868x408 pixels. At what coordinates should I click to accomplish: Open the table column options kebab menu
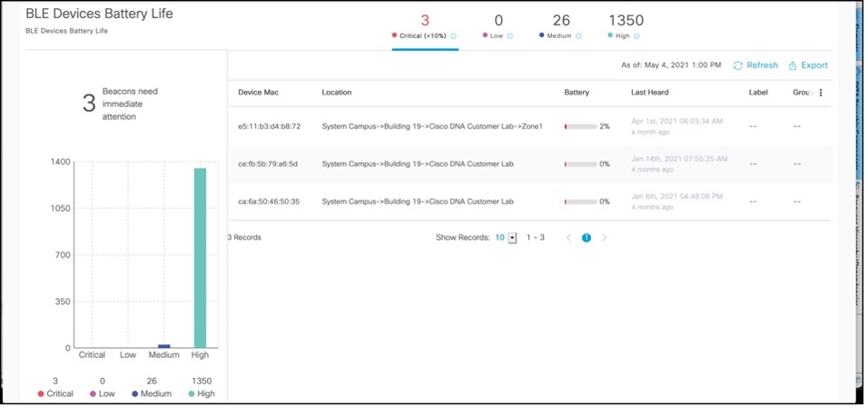821,93
